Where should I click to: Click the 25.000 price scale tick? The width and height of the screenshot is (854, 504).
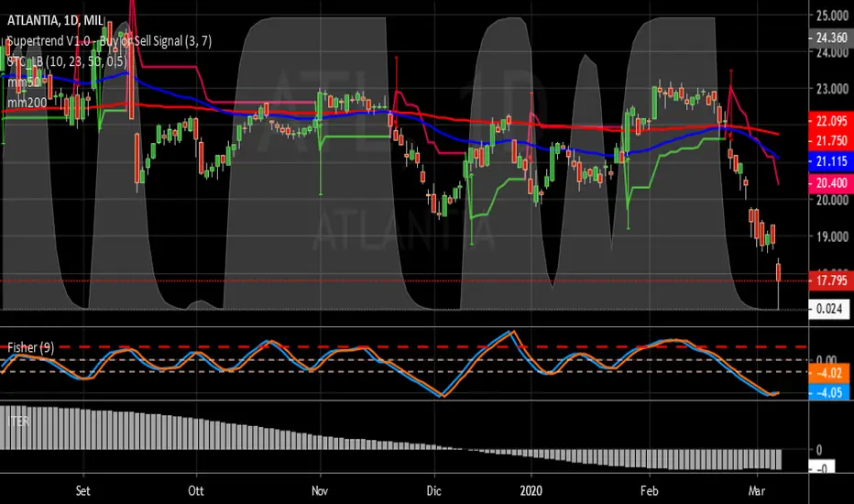pos(832,16)
